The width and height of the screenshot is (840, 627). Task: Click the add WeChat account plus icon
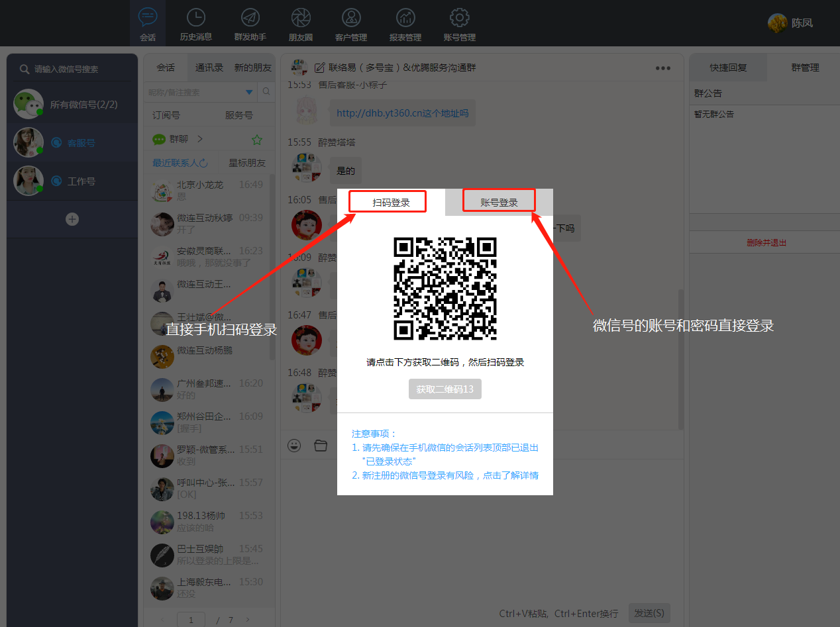[x=72, y=219]
